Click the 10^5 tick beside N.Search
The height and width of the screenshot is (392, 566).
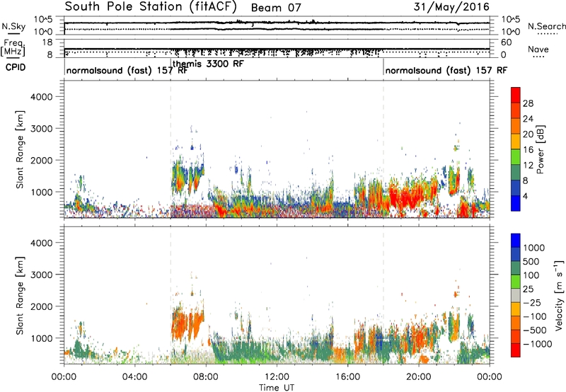tap(510, 19)
